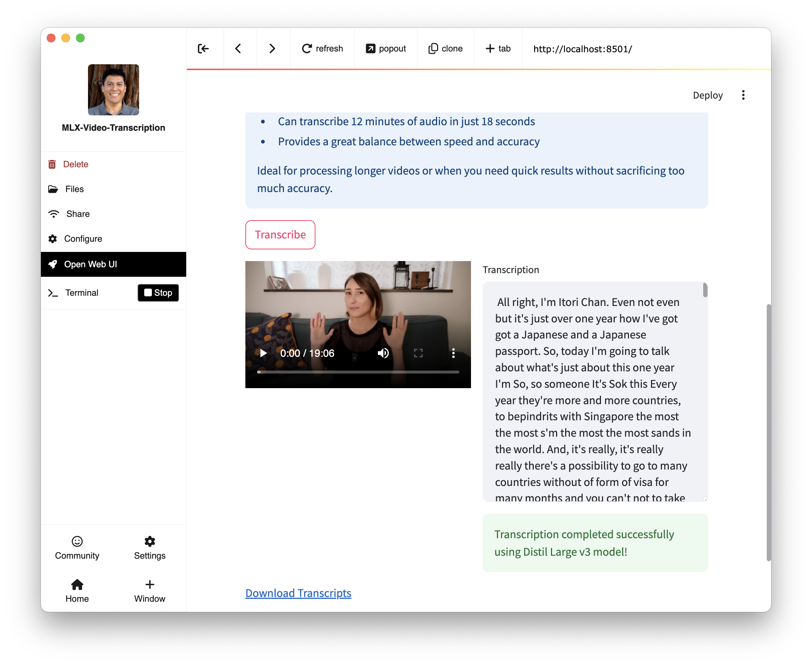Play the video

click(x=263, y=353)
